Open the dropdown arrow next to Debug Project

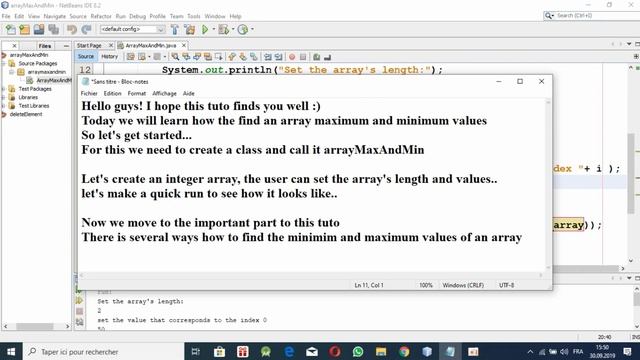coord(233,29)
